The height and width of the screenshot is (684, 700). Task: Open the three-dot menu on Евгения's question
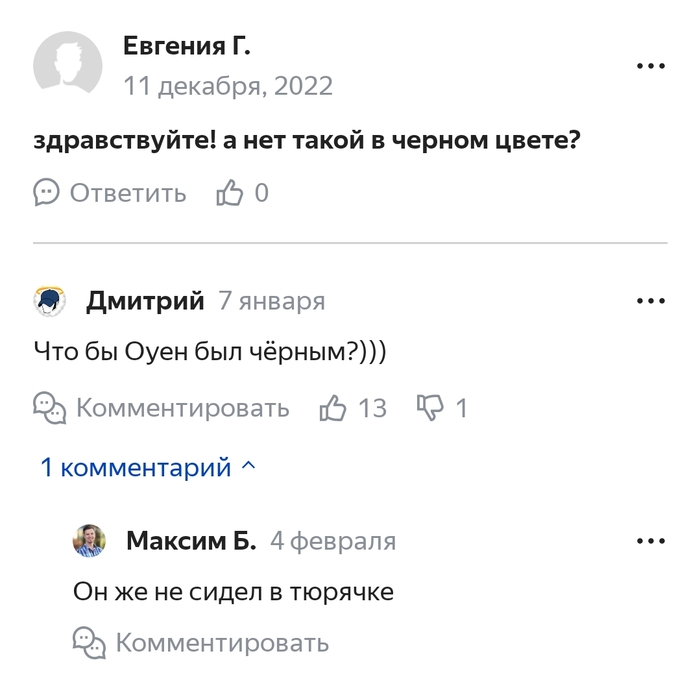pos(651,66)
